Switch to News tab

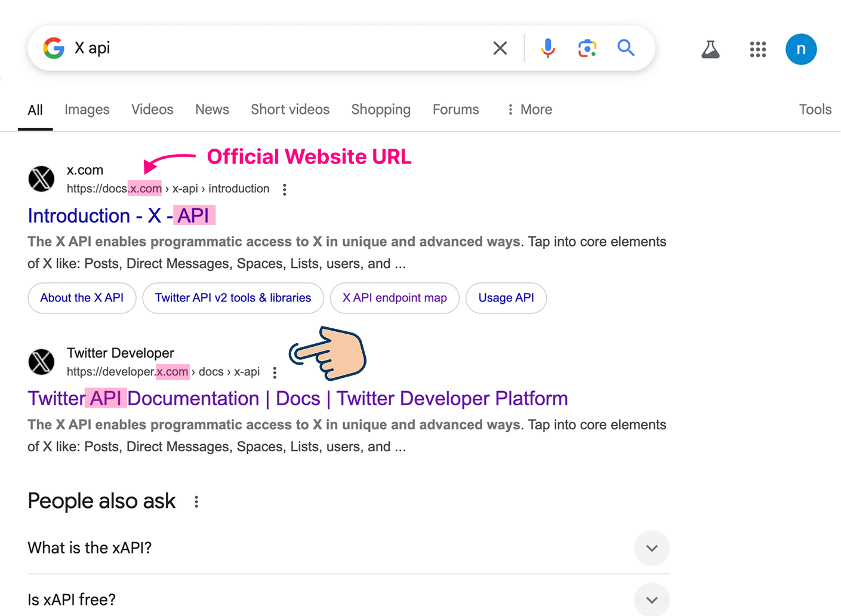212,110
